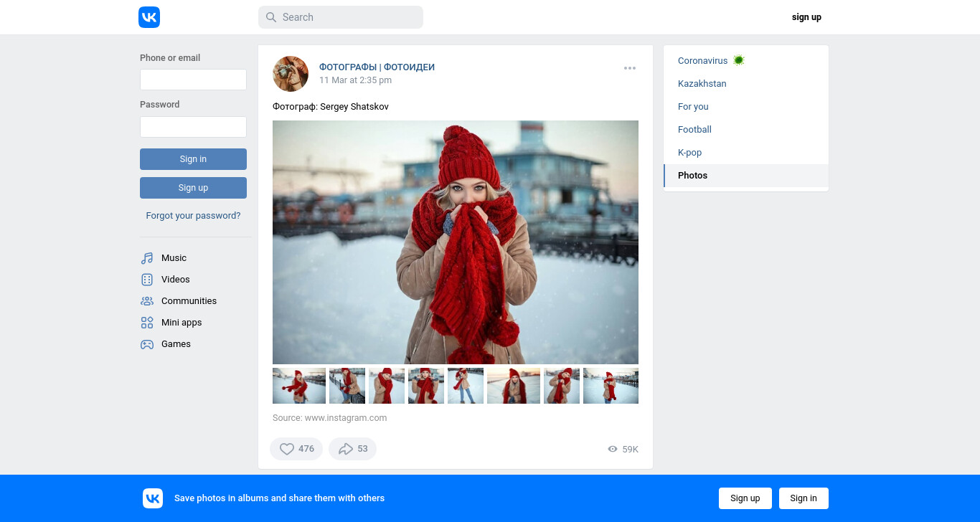
Task: Click the 11 Mar at 2:35 pm timestamp
Action: point(355,80)
